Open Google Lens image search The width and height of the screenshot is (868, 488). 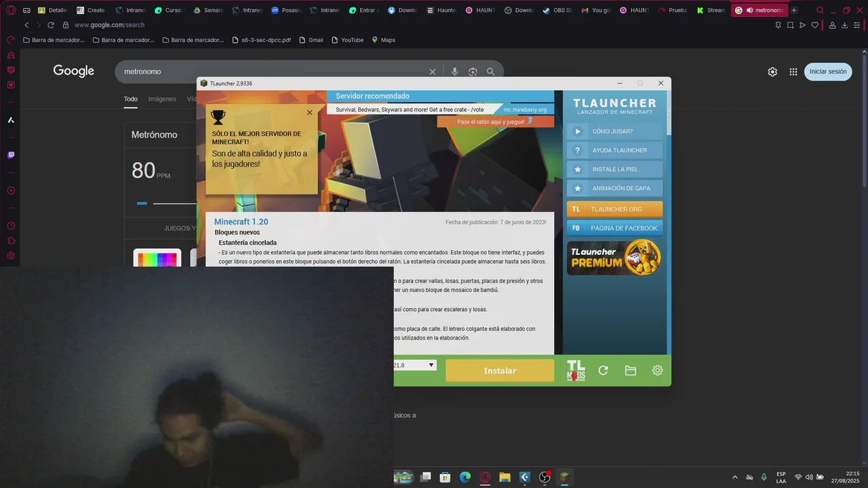coord(473,71)
